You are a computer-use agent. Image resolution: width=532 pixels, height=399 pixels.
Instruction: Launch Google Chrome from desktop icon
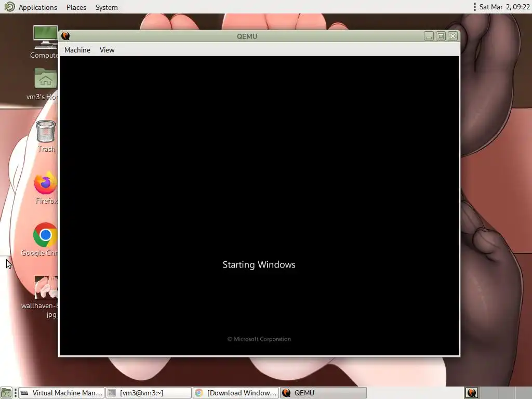coord(46,235)
